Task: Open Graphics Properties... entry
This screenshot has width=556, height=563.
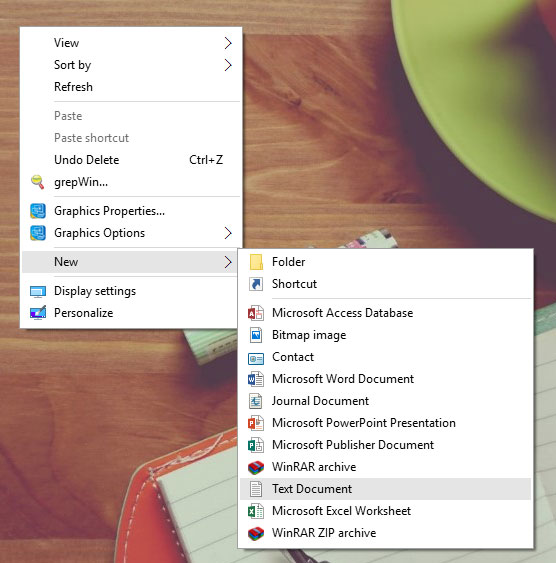Action: (x=131, y=211)
